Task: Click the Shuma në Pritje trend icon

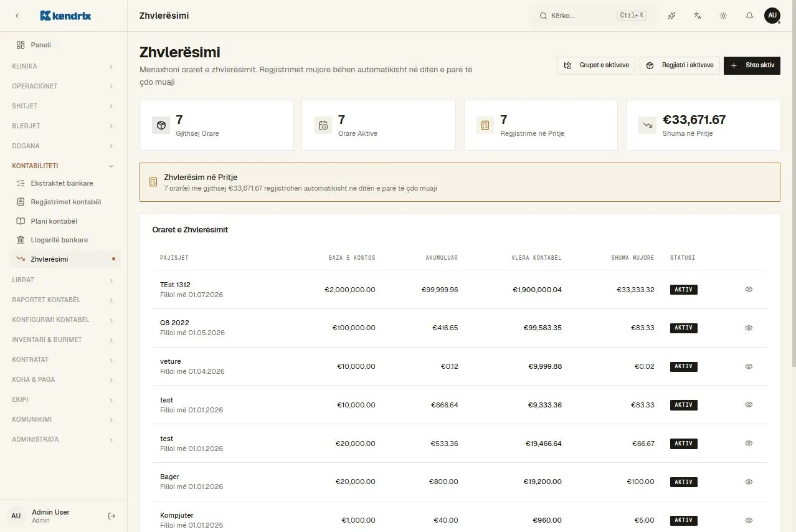Action: pos(648,125)
